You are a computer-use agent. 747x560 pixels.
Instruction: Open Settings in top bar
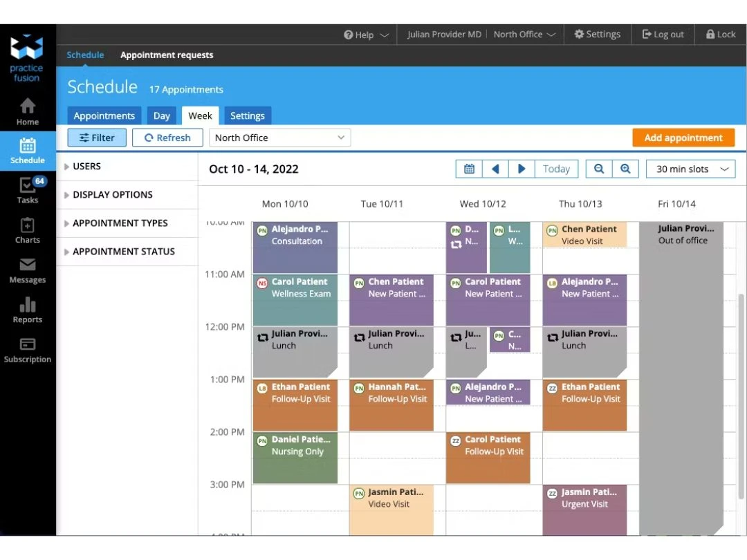598,35
